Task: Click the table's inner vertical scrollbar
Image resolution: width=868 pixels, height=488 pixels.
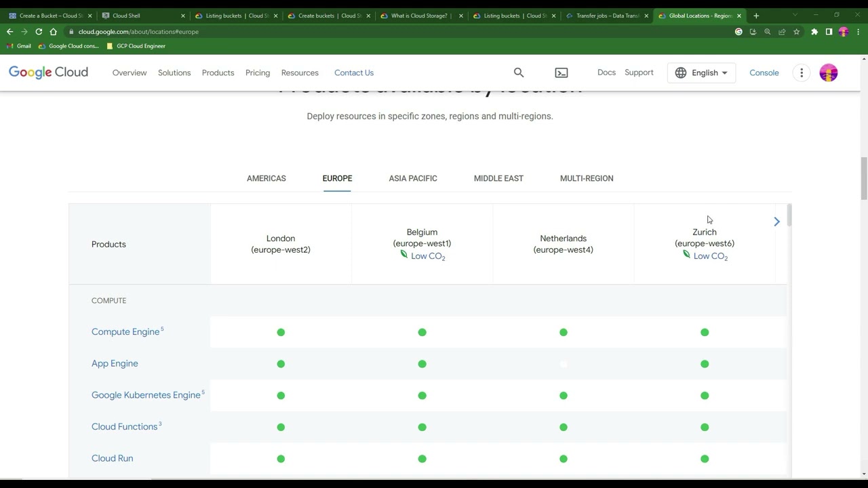Action: [789, 216]
